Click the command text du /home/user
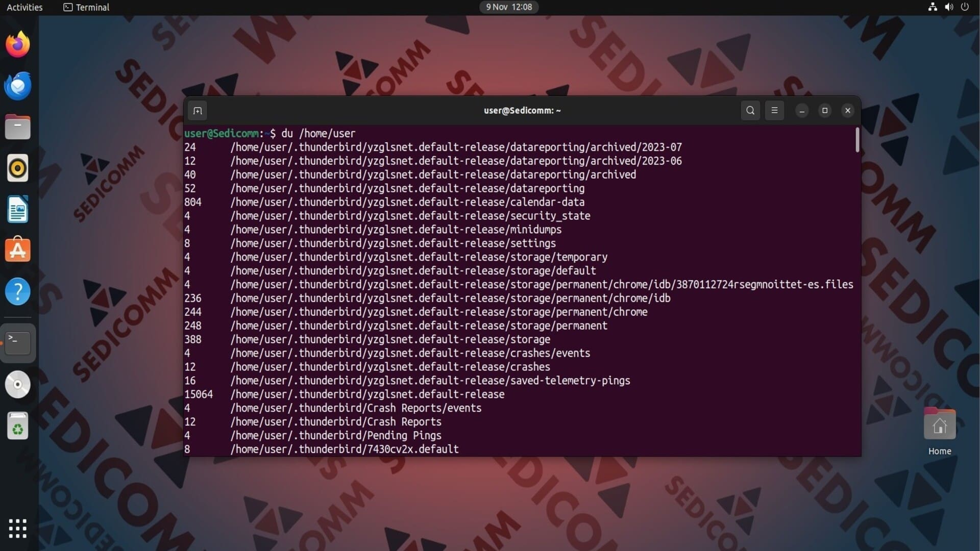 [318, 134]
